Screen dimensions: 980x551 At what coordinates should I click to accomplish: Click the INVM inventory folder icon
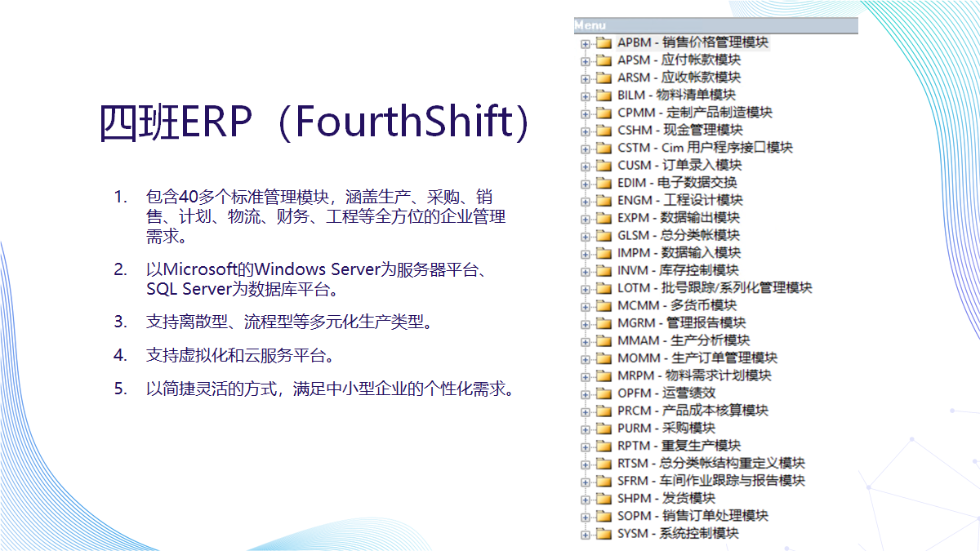[604, 270]
